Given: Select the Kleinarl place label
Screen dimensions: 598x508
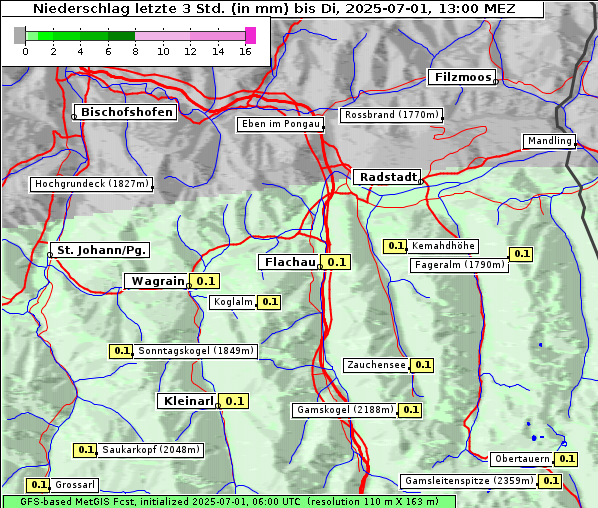Looking at the screenshot, I should pos(188,401).
